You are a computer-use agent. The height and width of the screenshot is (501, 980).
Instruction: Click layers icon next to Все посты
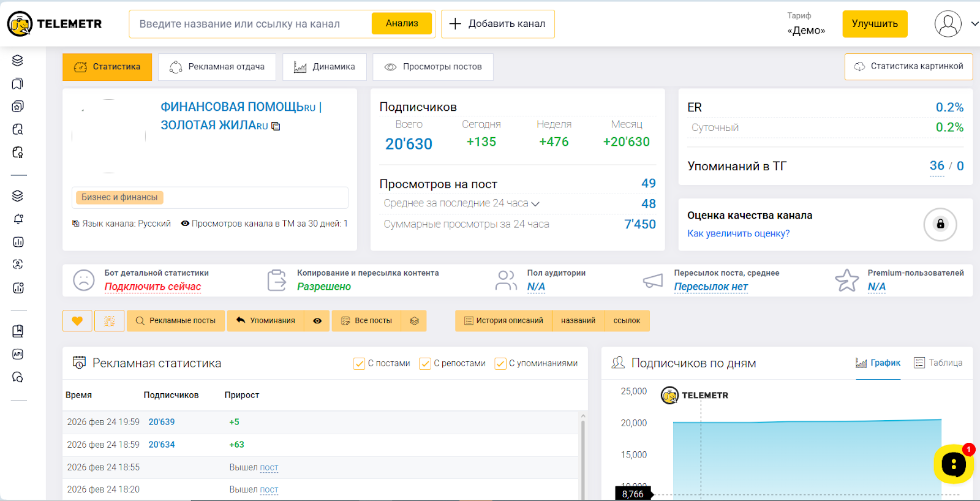pyautogui.click(x=414, y=321)
